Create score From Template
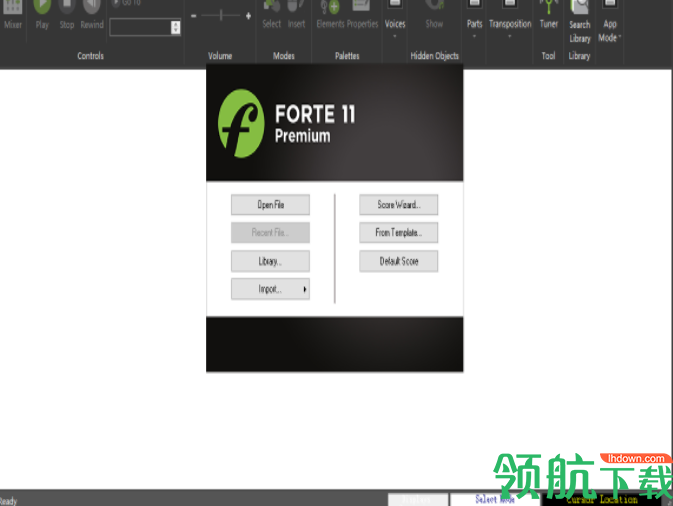The width and height of the screenshot is (673, 506). [x=399, y=233]
